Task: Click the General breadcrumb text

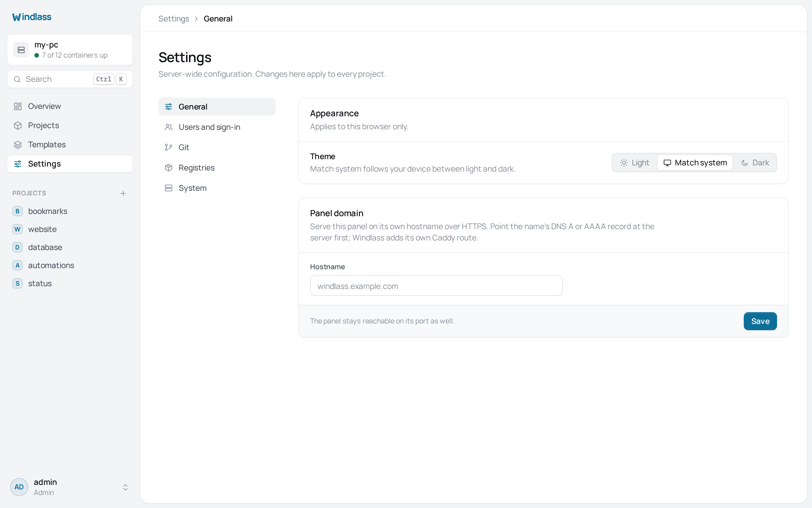Action: 218,19
